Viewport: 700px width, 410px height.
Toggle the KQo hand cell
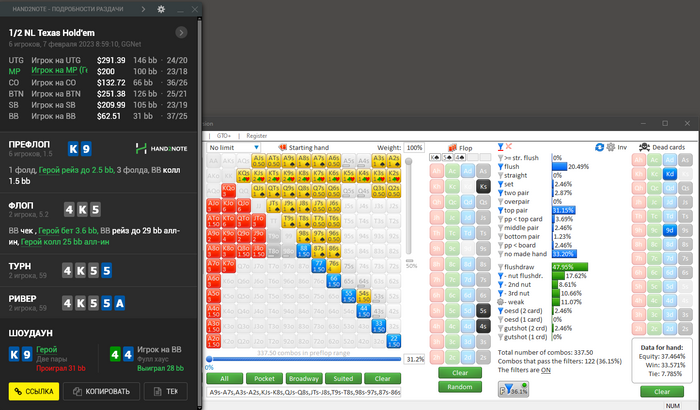229,191
